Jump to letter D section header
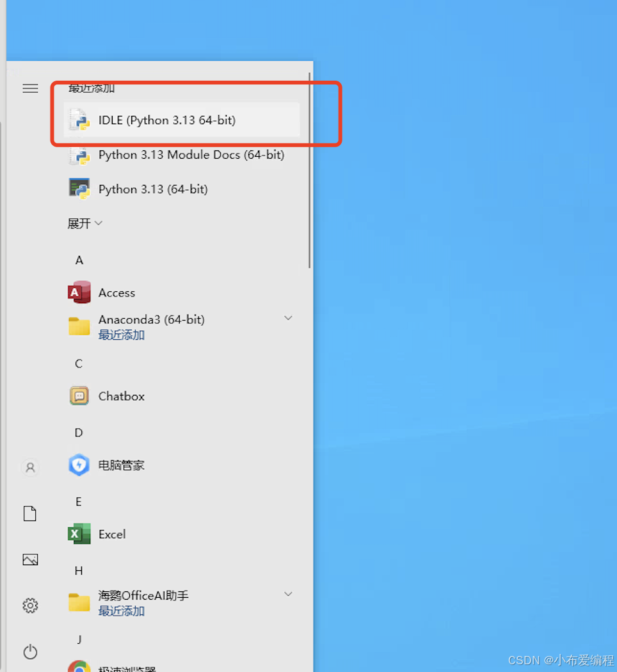The image size is (617, 672). pyautogui.click(x=79, y=433)
